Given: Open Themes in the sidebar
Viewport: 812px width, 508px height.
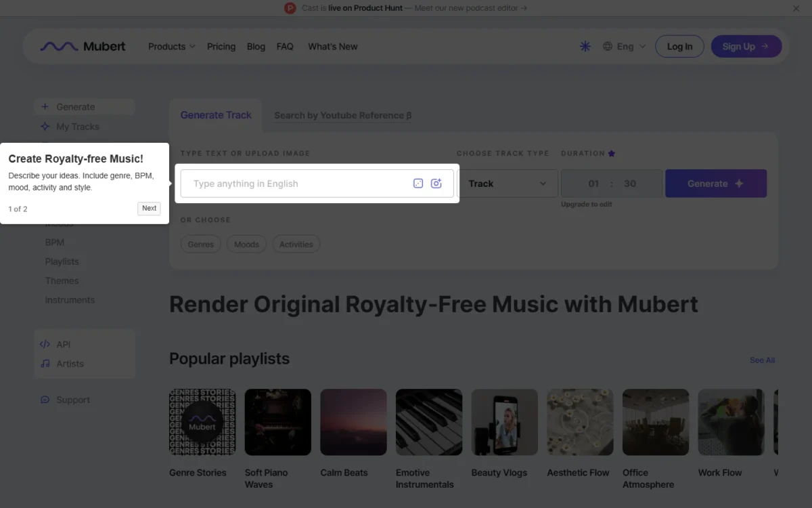Looking at the screenshot, I should pyautogui.click(x=62, y=280).
